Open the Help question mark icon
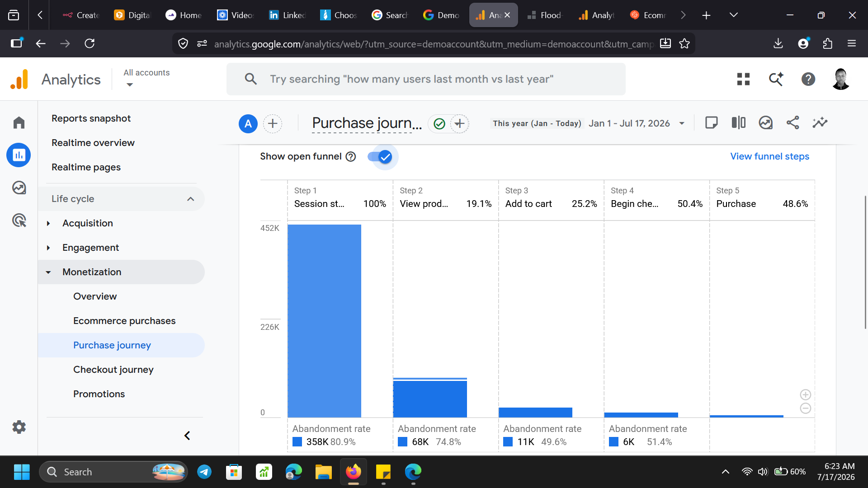The width and height of the screenshot is (868, 488). coord(808,79)
